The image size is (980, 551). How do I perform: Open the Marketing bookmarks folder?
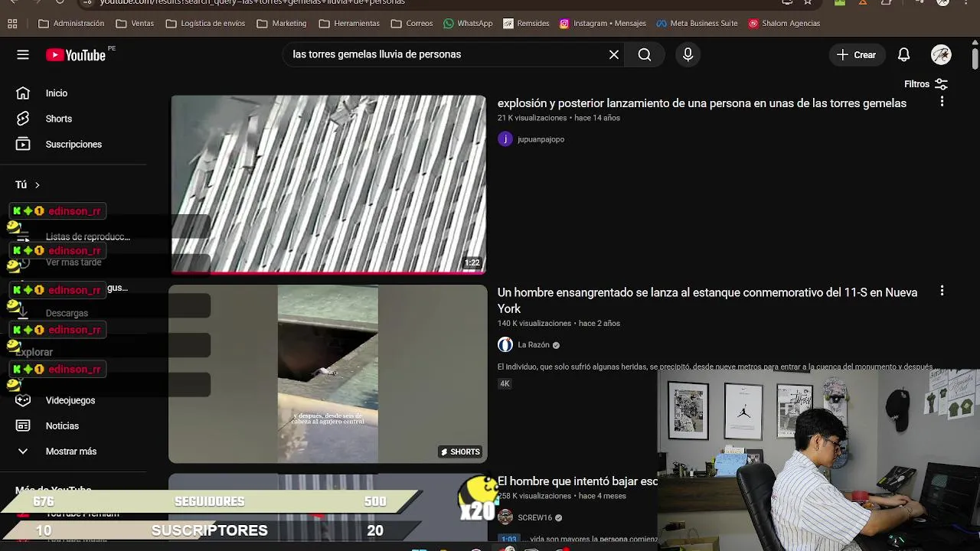(x=282, y=24)
